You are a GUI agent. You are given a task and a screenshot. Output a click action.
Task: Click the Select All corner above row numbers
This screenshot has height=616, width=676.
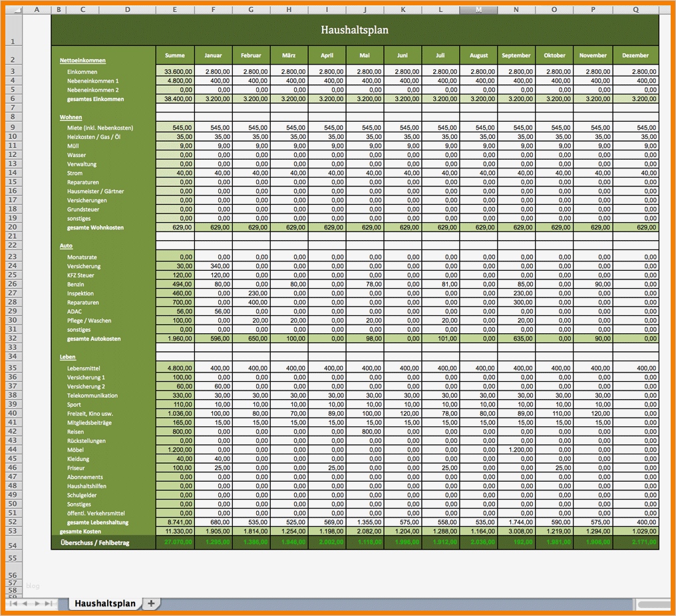[x=16, y=9]
